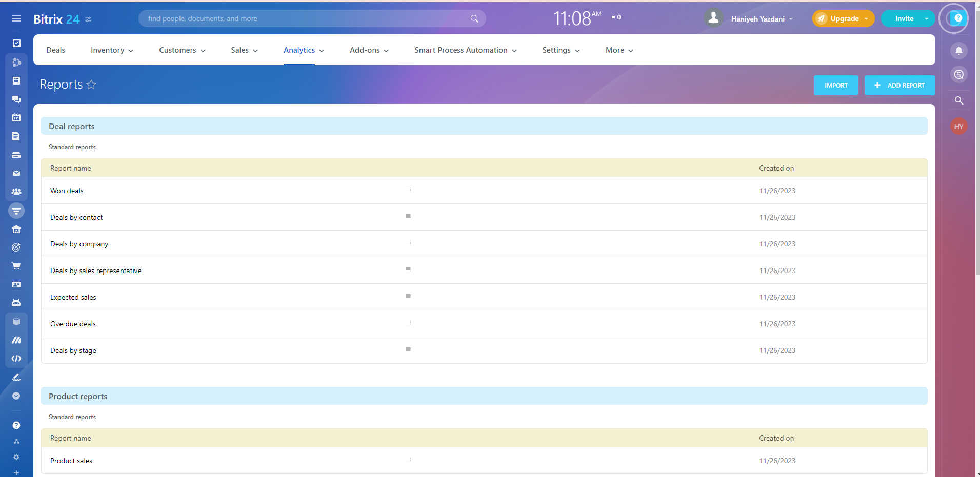
Task: Open the ID card icon in sidebar
Action: 16,284
